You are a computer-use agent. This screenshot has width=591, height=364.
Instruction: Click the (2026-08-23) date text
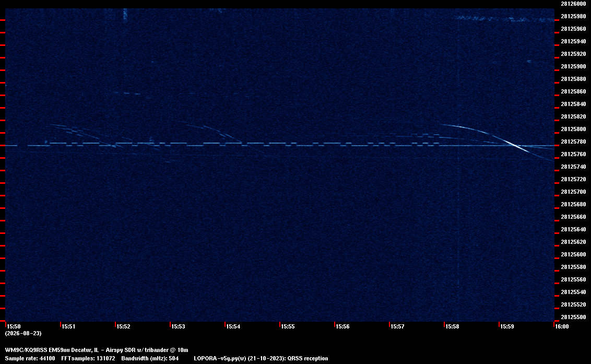pyautogui.click(x=23, y=333)
